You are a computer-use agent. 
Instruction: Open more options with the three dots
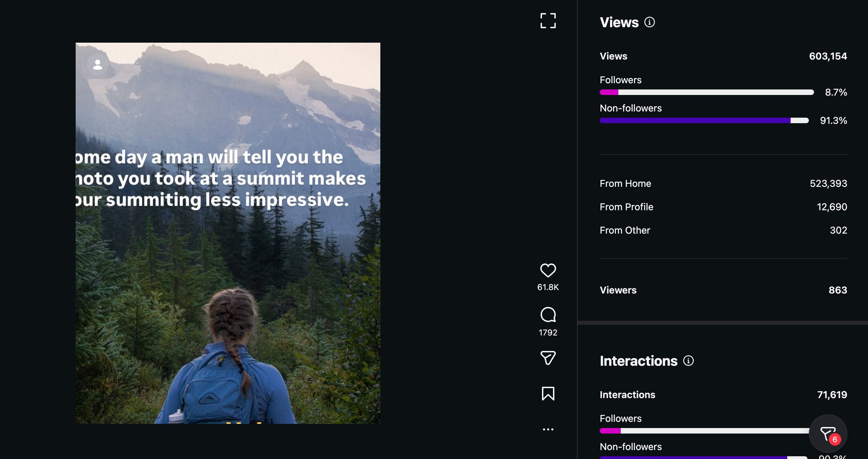point(548,429)
